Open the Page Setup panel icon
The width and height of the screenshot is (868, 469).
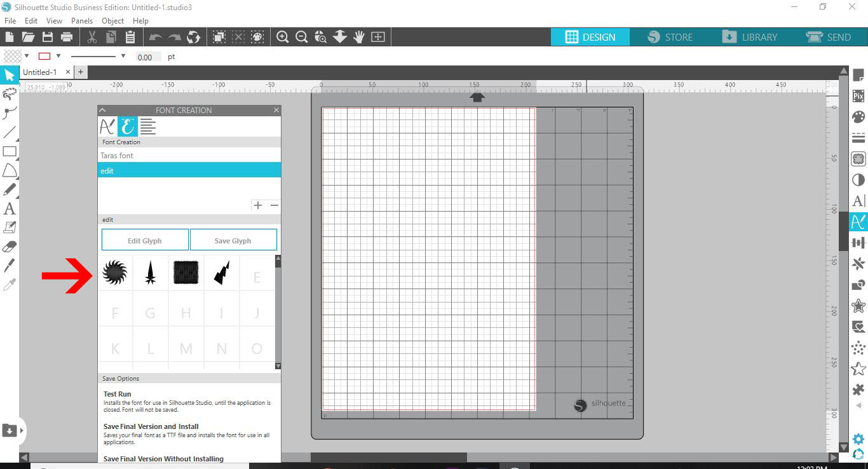click(x=858, y=76)
